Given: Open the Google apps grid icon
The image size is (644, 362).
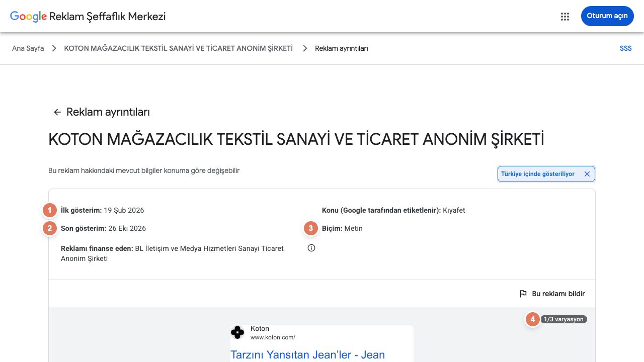Looking at the screenshot, I should point(565,17).
